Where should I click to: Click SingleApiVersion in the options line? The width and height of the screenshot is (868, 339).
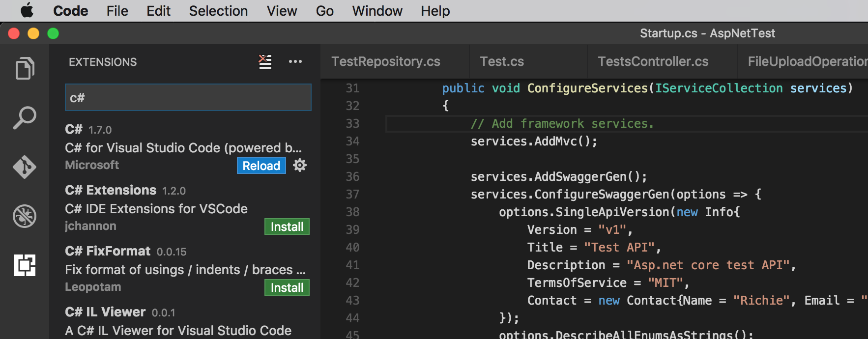612,212
